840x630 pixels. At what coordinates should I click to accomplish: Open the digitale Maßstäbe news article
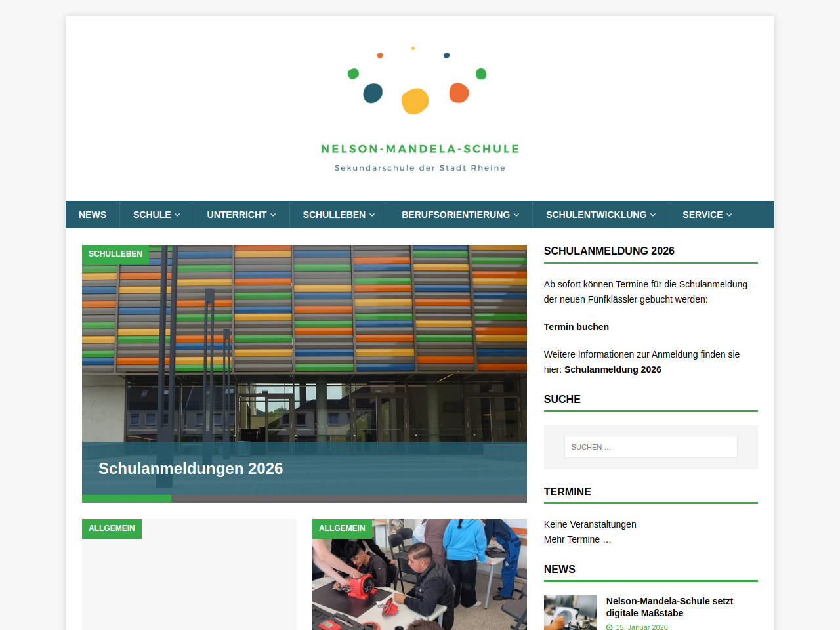click(x=669, y=607)
